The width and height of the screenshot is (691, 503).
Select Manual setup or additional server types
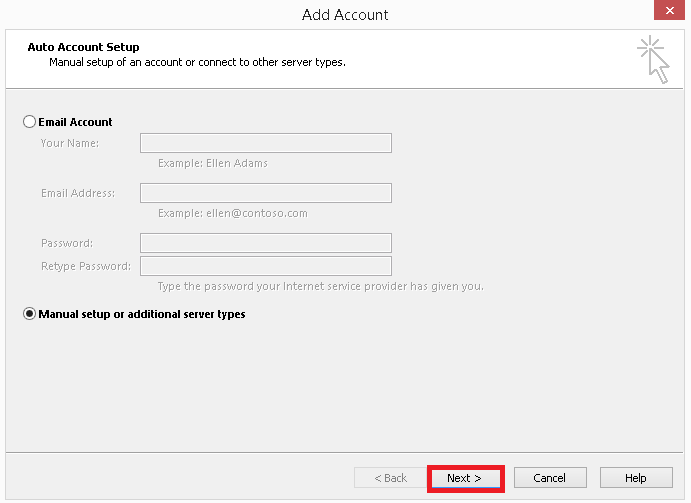pyautogui.click(x=30, y=314)
